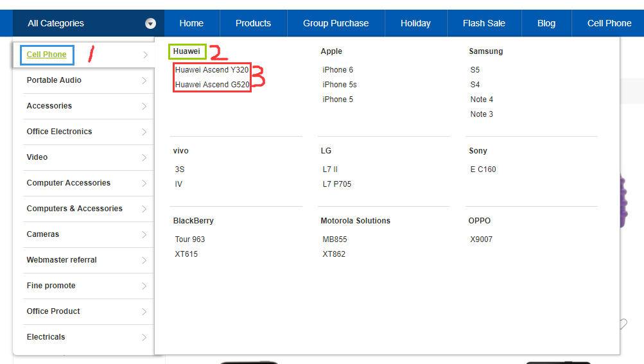Expand the Office Product chevron
Image resolution: width=644 pixels, height=364 pixels.
144,311
